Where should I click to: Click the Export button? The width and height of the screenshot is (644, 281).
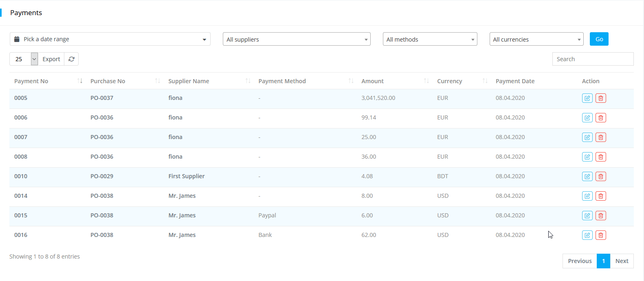click(51, 59)
